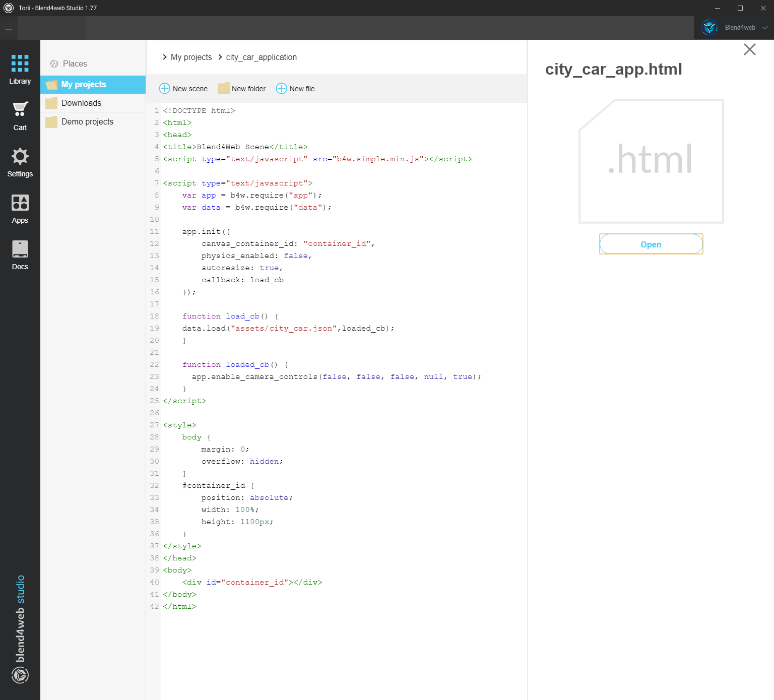Screen dimensions: 774x700
Task: Click the 'var data' declaration line
Action: point(257,208)
